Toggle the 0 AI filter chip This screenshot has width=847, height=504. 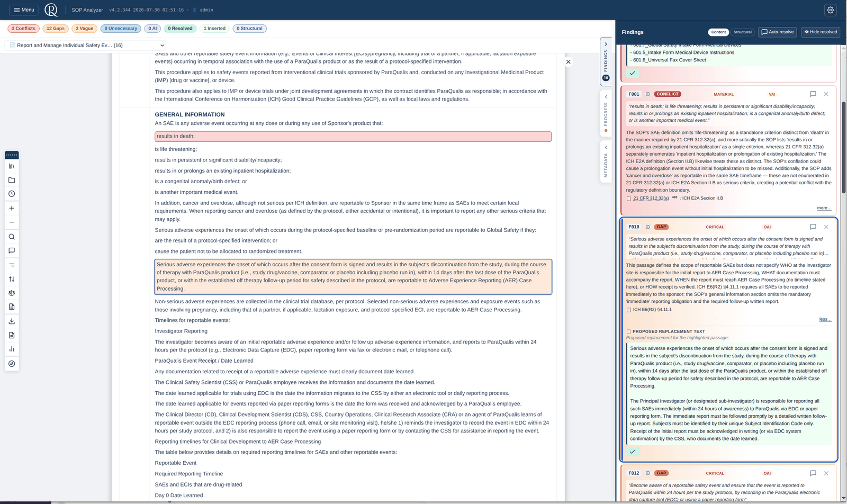click(x=152, y=29)
